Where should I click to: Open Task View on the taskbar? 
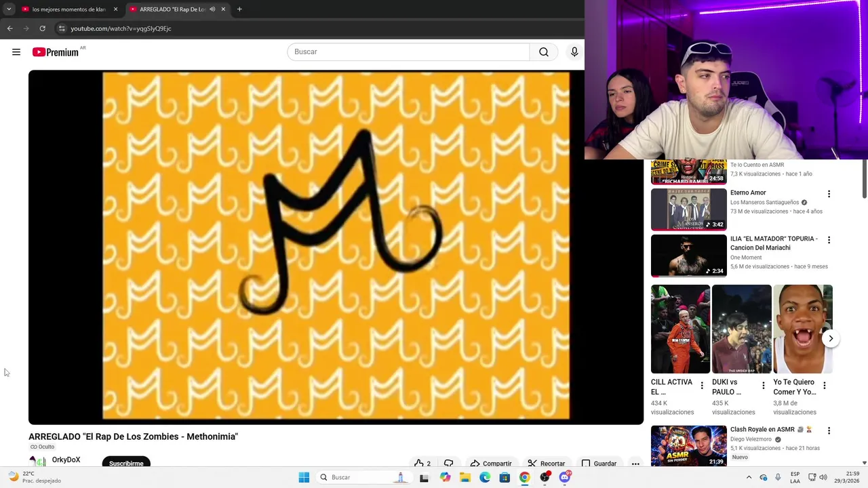pyautogui.click(x=424, y=477)
